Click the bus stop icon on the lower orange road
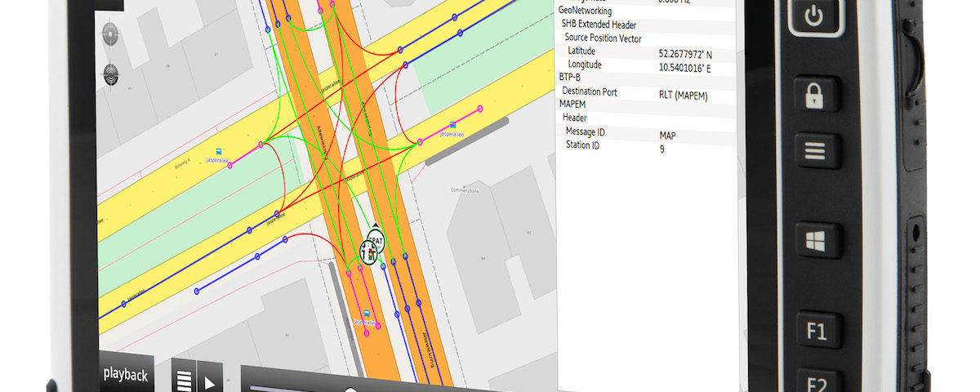This screenshot has width=980, height=392. pyautogui.click(x=367, y=313)
